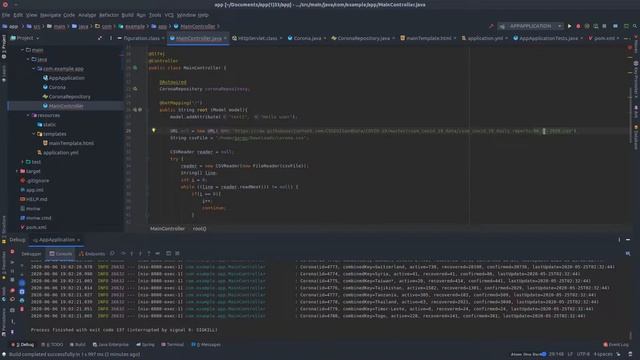This screenshot has height=360, width=640.
Task: Open the Console tab in debug panel
Action: (60, 254)
